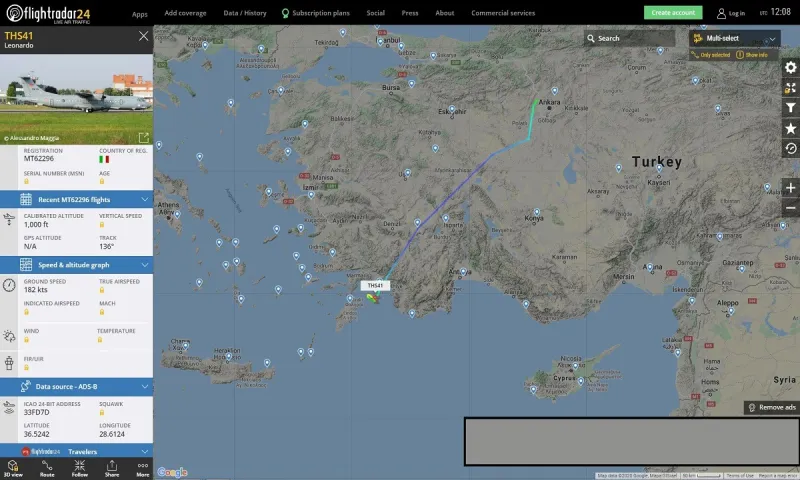Share this flight
This screenshot has width=800, height=480.
click(x=112, y=468)
